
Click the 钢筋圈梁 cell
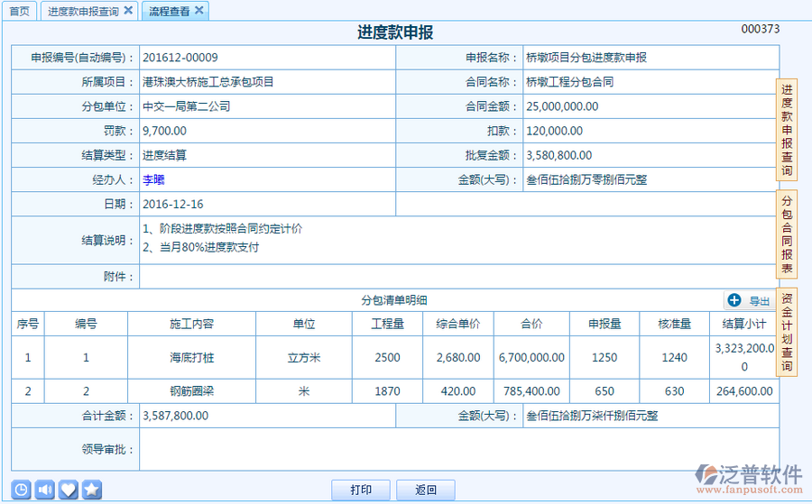tap(191, 391)
